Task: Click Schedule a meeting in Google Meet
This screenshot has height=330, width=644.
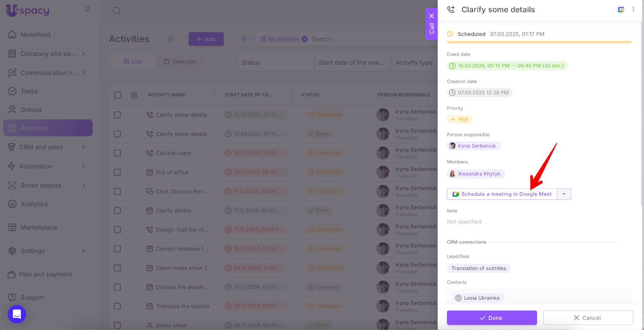Action: 502,194
